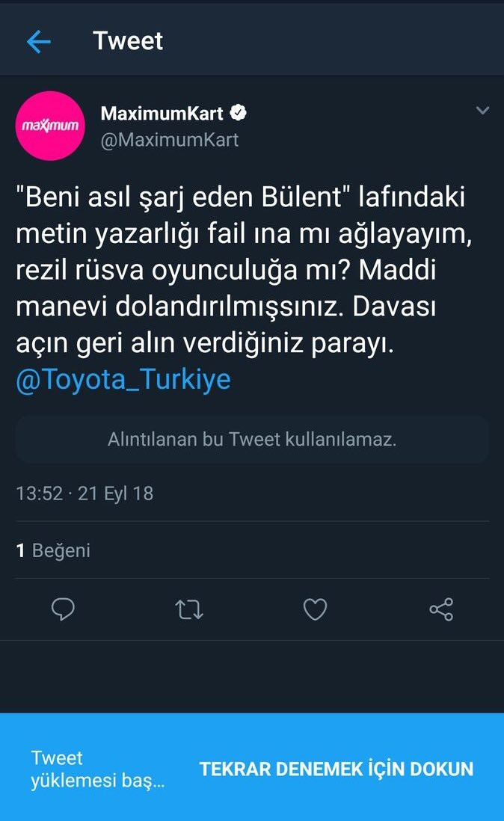504x821 pixels.
Task: Select the Maximum logo in the profile picture
Action: point(50,126)
